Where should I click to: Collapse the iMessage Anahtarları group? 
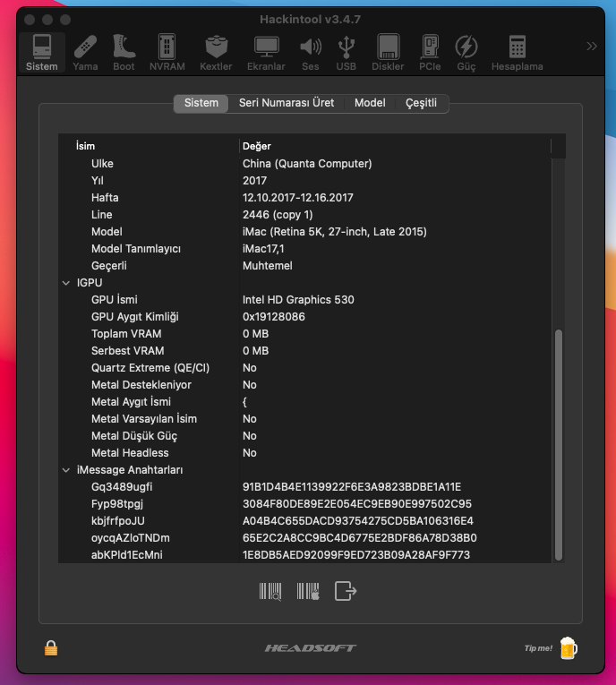coord(66,470)
